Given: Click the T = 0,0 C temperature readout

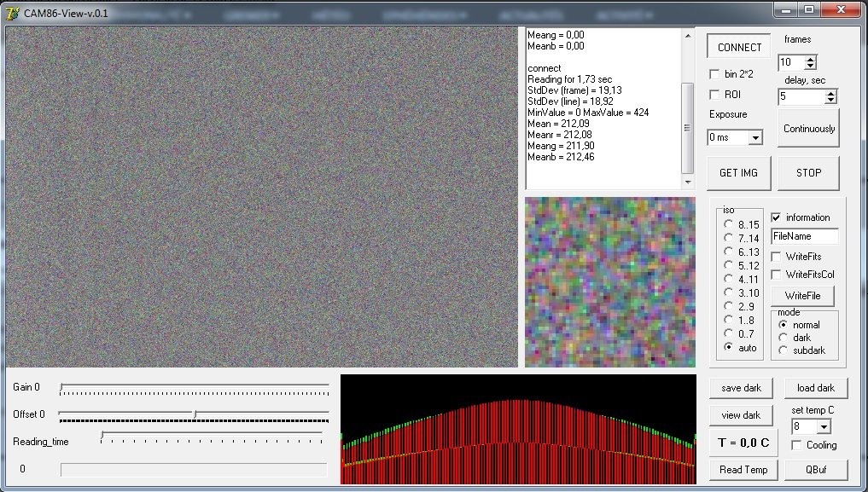Looking at the screenshot, I should 743,443.
